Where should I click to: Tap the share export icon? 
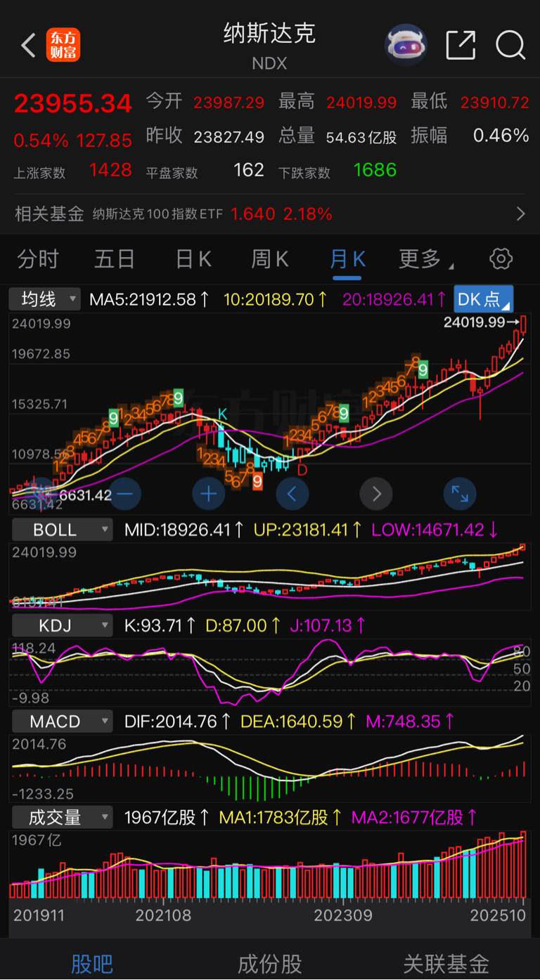tap(461, 45)
